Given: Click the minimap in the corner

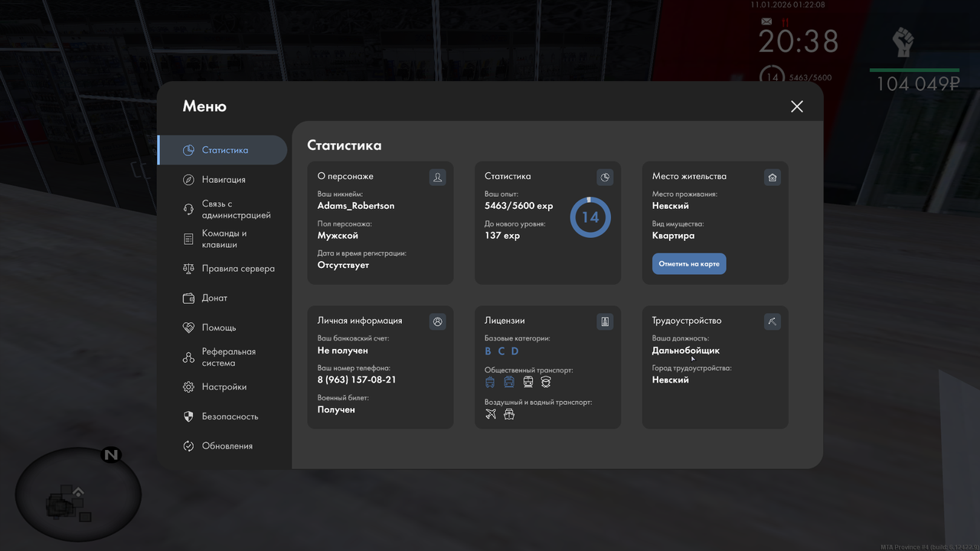Looking at the screenshot, I should coord(78,494).
